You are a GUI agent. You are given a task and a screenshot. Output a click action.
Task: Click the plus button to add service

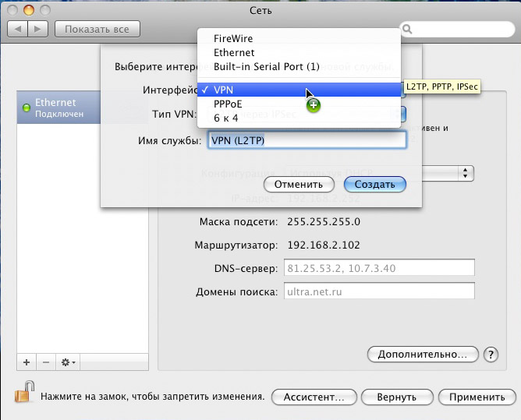click(x=27, y=362)
